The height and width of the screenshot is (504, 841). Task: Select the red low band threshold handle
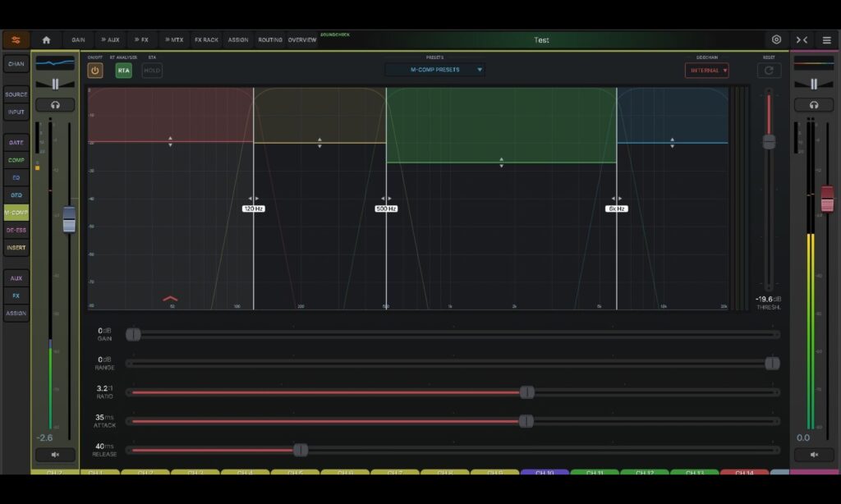tap(170, 141)
